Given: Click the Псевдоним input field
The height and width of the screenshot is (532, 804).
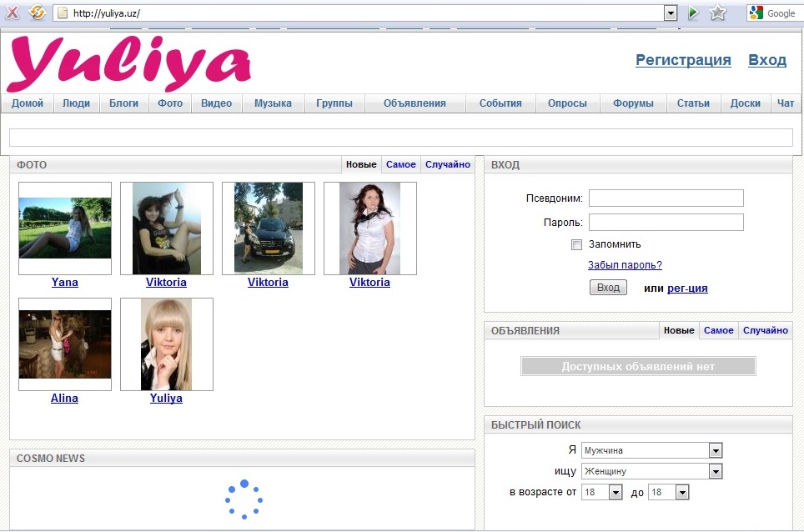Looking at the screenshot, I should 666,198.
